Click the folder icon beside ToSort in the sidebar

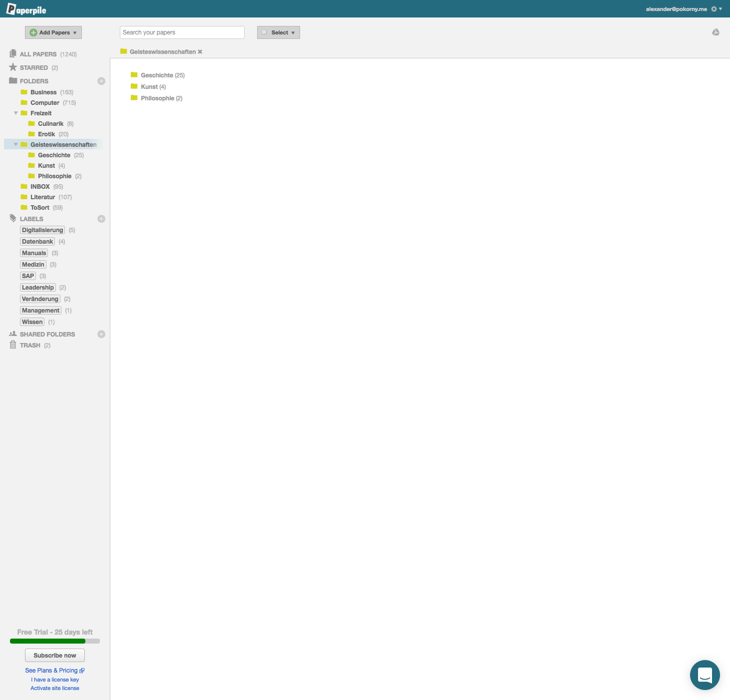[24, 207]
